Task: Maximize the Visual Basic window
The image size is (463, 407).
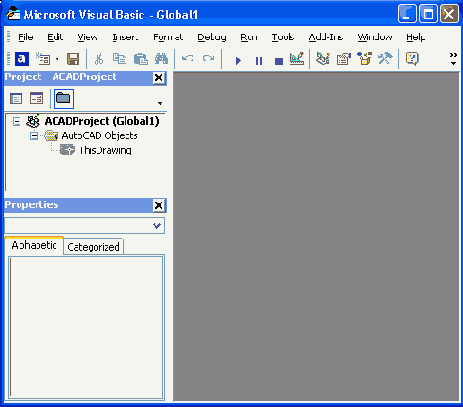Action: pos(428,14)
